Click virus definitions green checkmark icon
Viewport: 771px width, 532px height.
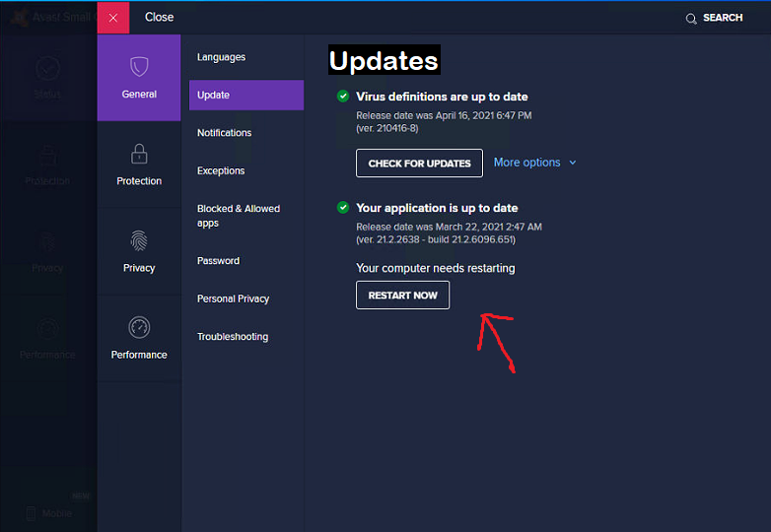[343, 96]
